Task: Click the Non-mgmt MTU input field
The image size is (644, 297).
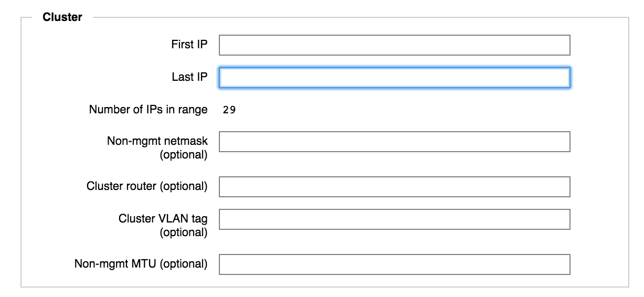Action: click(x=394, y=264)
